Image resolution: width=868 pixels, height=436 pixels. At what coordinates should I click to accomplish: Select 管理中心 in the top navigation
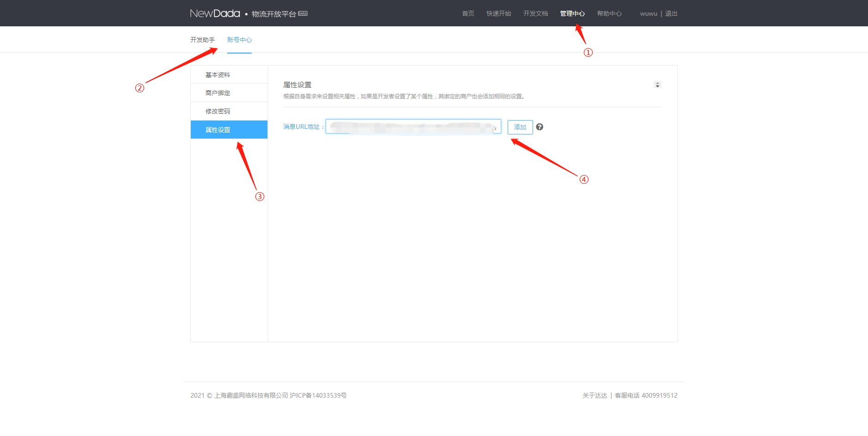pyautogui.click(x=572, y=13)
